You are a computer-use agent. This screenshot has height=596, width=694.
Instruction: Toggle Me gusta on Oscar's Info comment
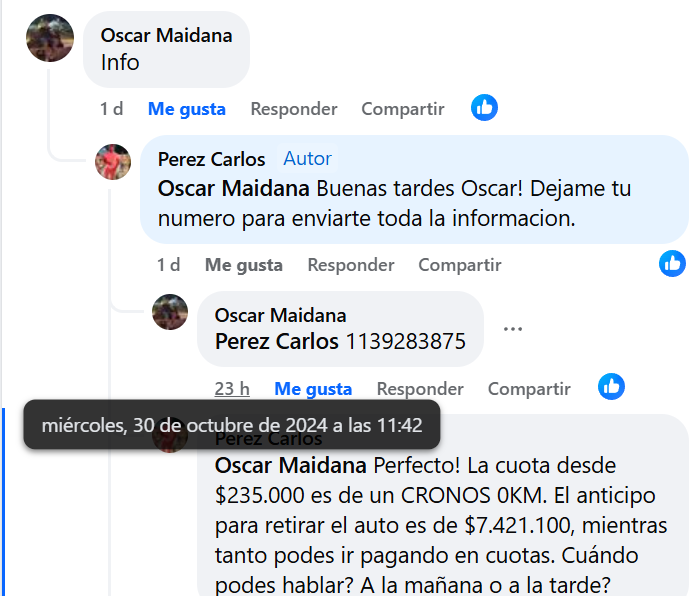pyautogui.click(x=187, y=109)
